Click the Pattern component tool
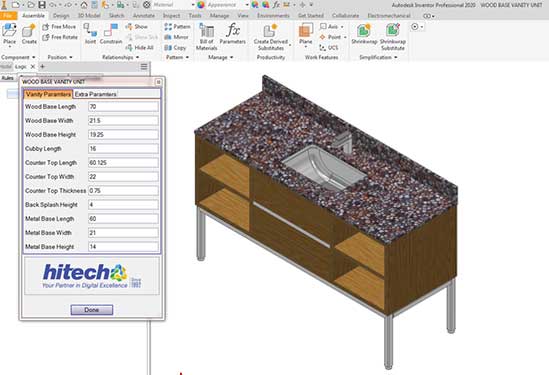Image resolution: width=549 pixels, height=375 pixels. (178, 27)
